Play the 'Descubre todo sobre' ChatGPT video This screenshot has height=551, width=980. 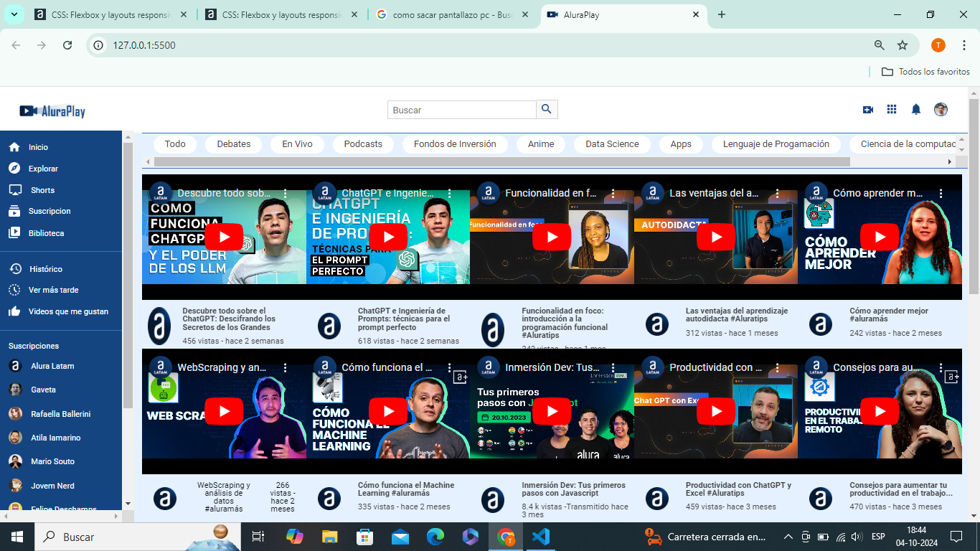pyautogui.click(x=225, y=237)
